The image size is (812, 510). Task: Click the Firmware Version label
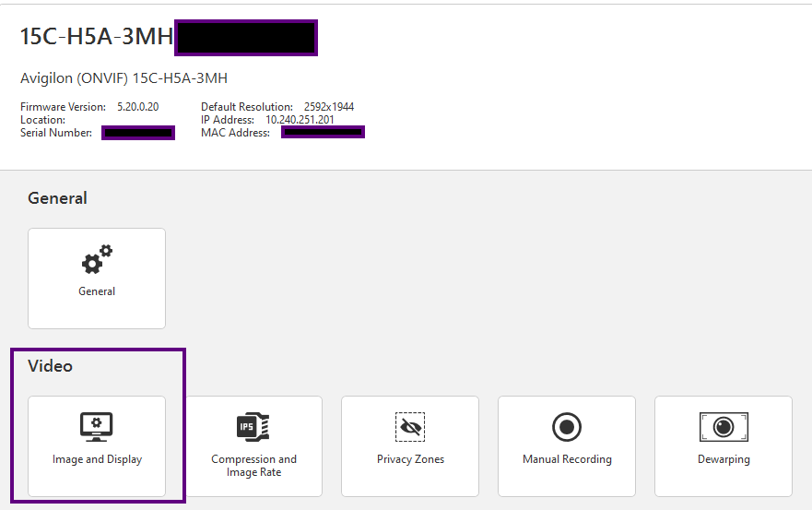point(63,107)
